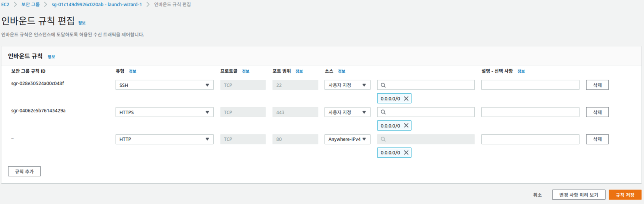Open 정보 link beside 포트 범위 column
This screenshot has width=644, height=204.
[x=299, y=71]
